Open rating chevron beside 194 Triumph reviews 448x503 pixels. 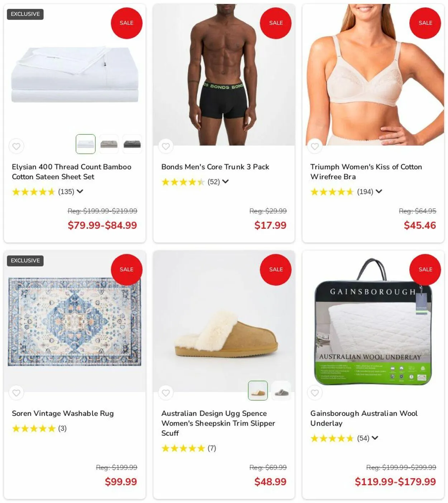point(379,191)
